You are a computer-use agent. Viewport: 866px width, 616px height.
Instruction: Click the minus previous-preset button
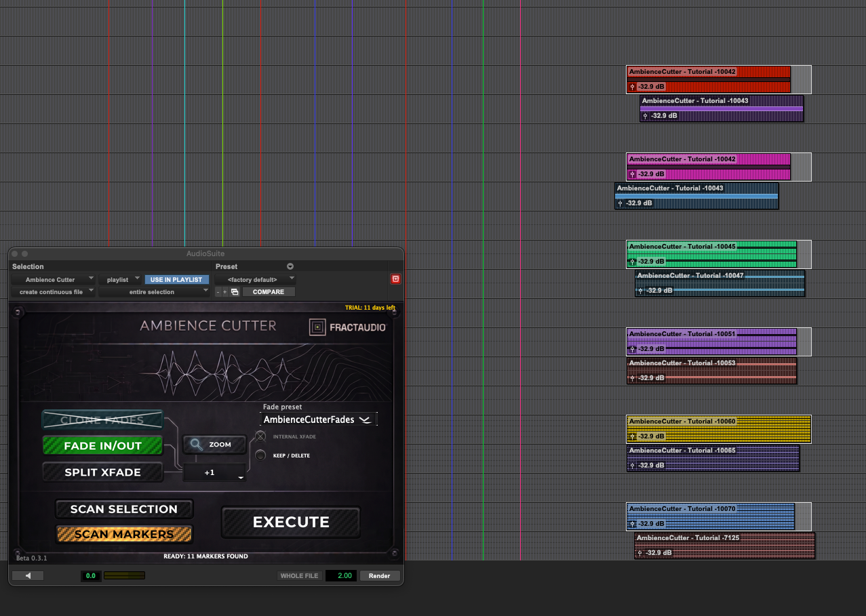[218, 292]
